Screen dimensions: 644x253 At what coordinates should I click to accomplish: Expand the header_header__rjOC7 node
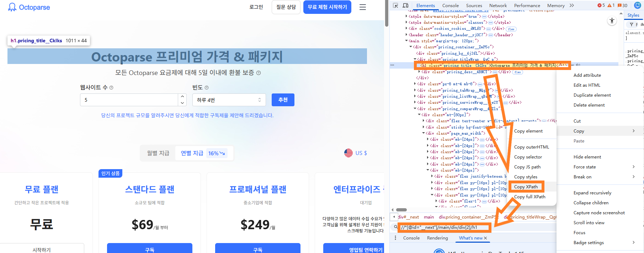click(x=407, y=35)
